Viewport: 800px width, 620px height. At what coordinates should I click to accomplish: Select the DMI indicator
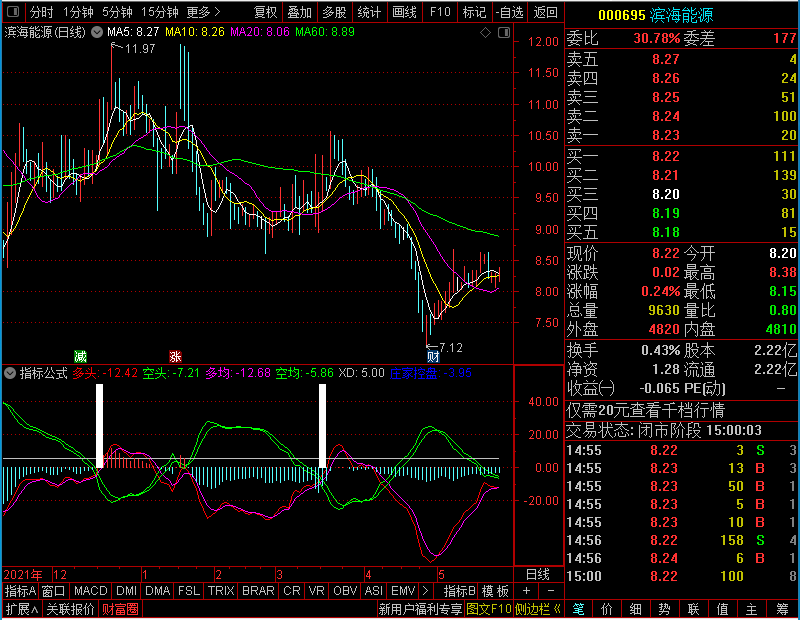[126, 591]
